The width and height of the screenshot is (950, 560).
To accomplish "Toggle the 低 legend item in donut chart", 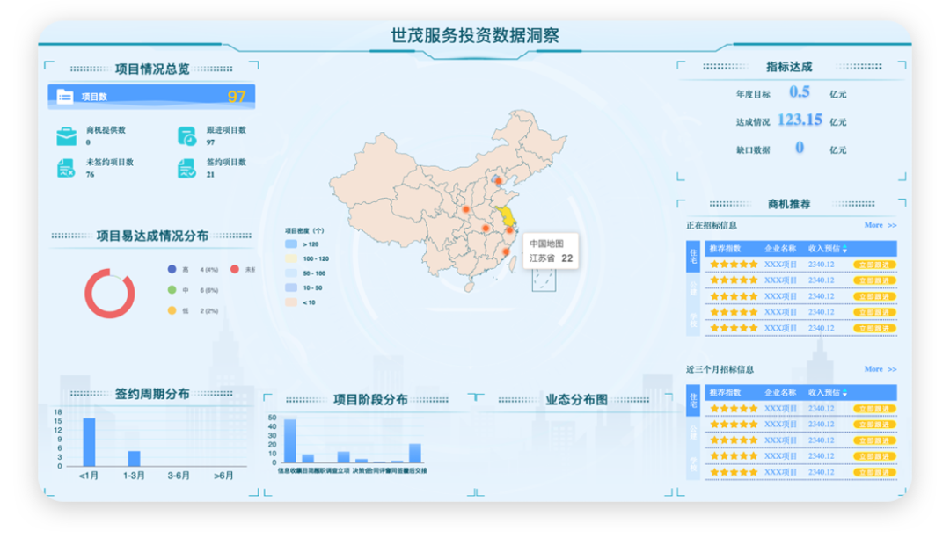I will coord(172,311).
